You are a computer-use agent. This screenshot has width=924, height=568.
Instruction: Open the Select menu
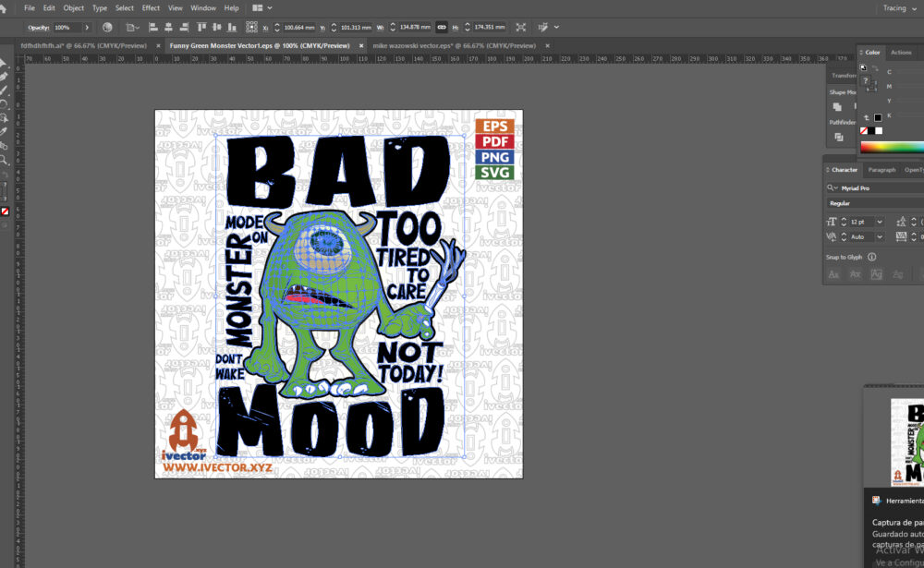(125, 8)
